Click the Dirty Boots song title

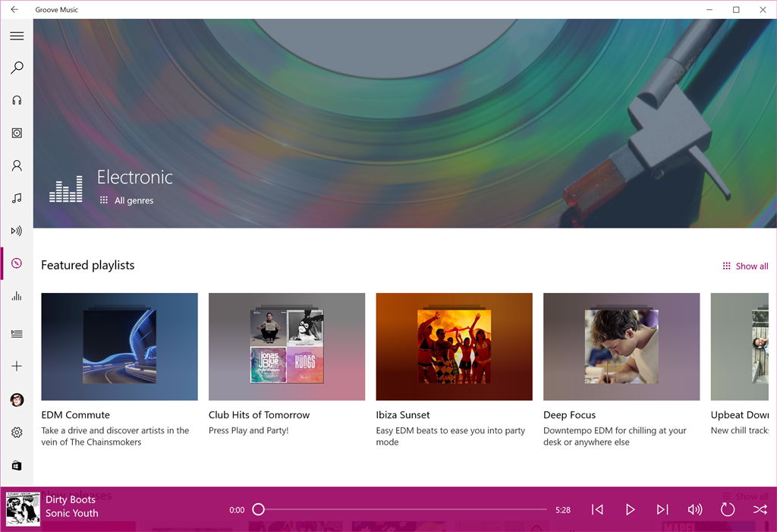pyautogui.click(x=71, y=500)
